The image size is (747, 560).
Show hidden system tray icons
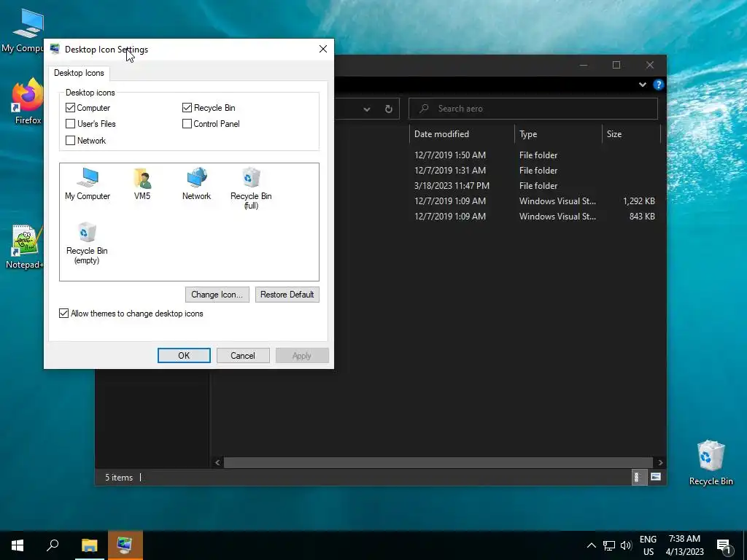591,545
